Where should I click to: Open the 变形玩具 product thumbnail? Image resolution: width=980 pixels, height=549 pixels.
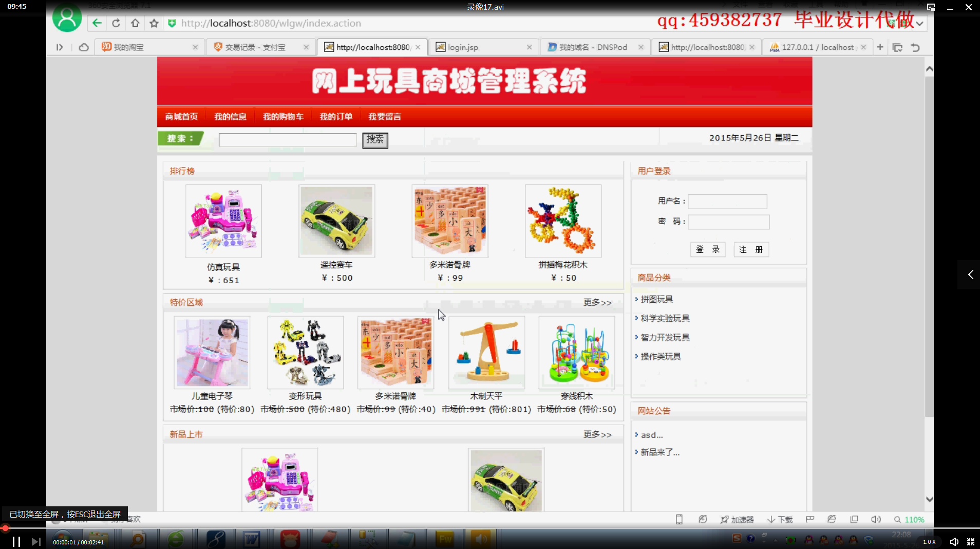click(305, 353)
